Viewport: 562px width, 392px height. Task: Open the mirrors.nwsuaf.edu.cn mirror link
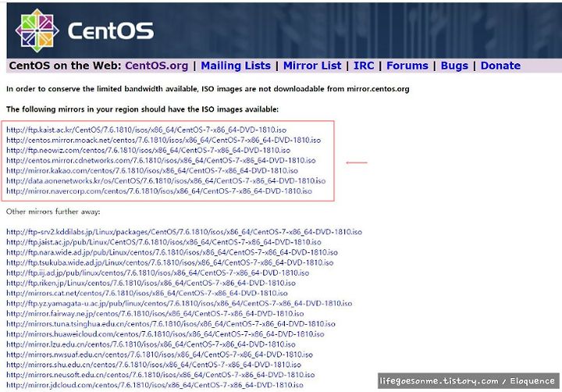(x=159, y=355)
